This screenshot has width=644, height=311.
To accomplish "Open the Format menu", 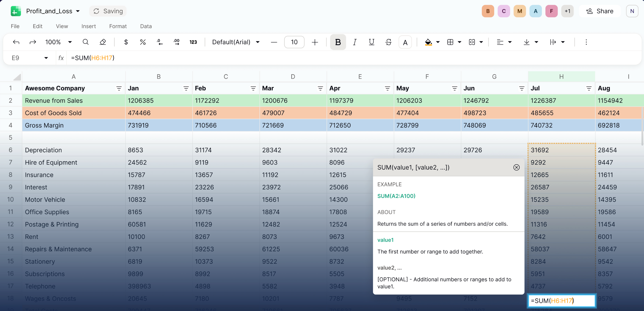I will (x=118, y=26).
